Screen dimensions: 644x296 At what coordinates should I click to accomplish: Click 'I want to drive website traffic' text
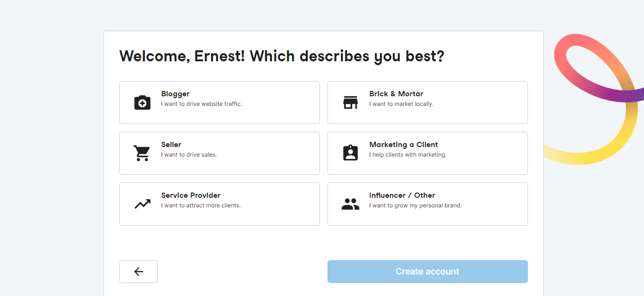pos(201,104)
